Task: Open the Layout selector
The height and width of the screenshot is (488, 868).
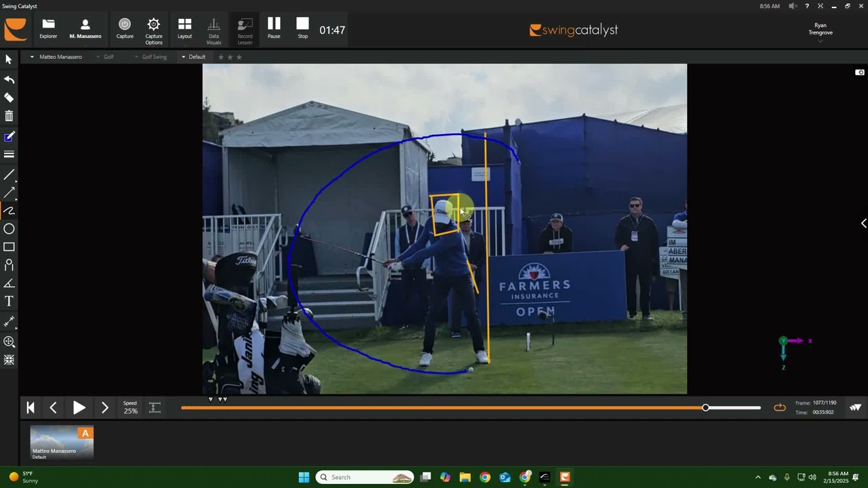Action: tap(184, 29)
